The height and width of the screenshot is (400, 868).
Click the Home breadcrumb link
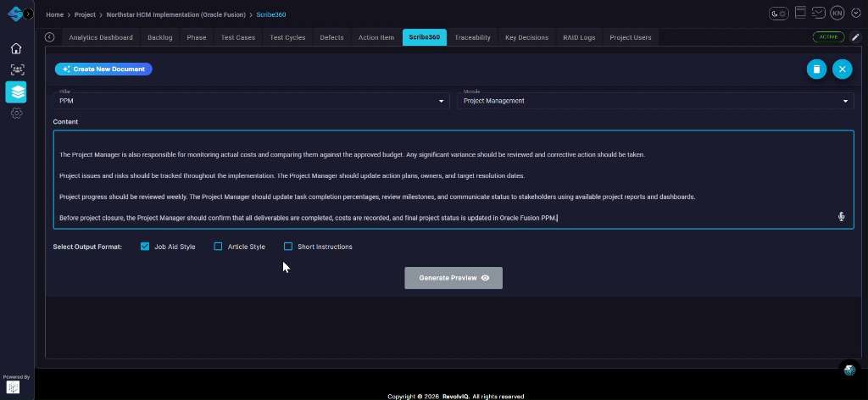54,14
